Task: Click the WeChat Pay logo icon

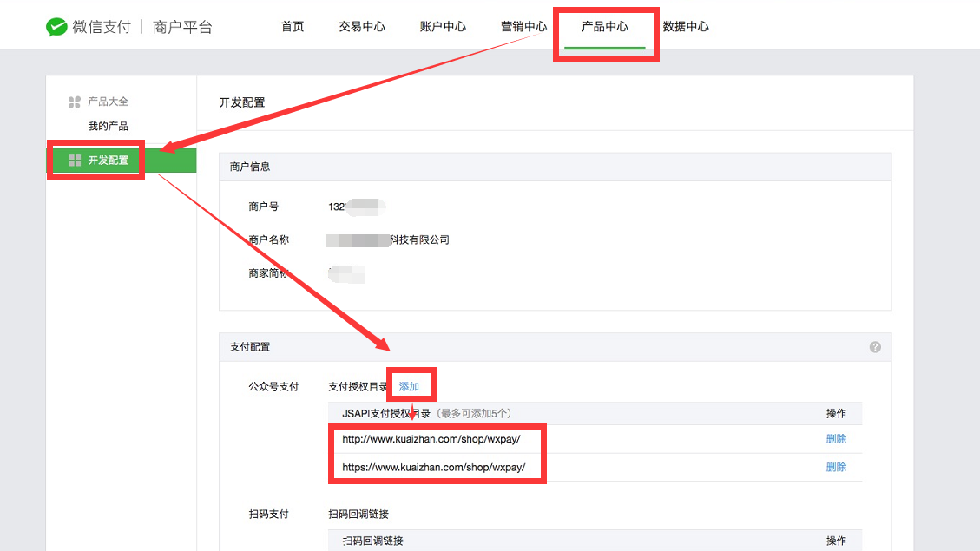Action: [56, 27]
